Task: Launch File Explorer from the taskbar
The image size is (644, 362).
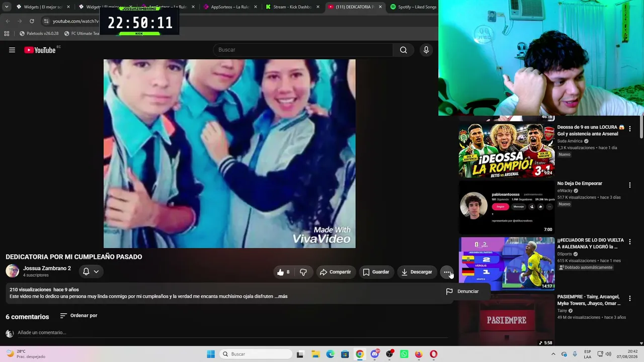Action: pos(315,354)
